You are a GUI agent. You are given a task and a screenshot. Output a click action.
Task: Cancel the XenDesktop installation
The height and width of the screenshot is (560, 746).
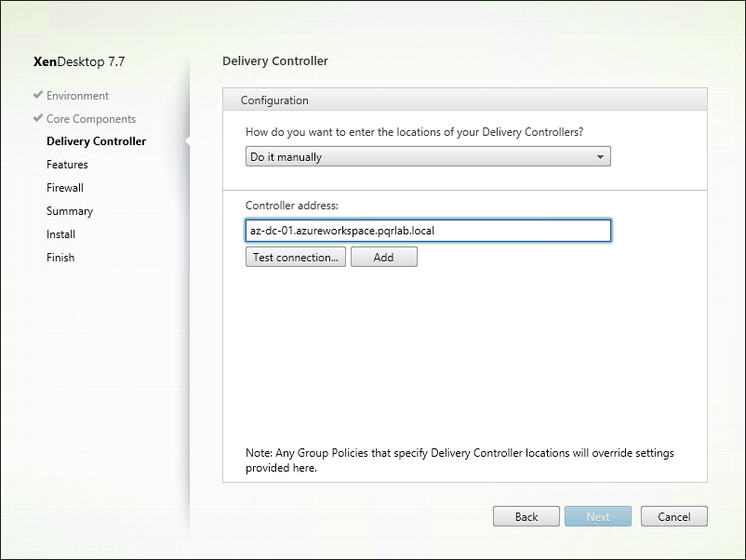(x=673, y=516)
